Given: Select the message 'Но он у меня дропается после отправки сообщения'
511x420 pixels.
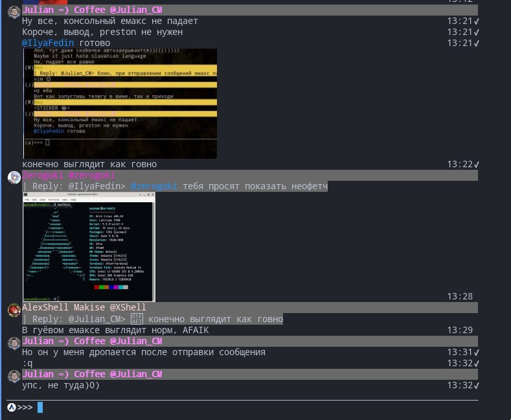Looking at the screenshot, I should click(144, 352).
